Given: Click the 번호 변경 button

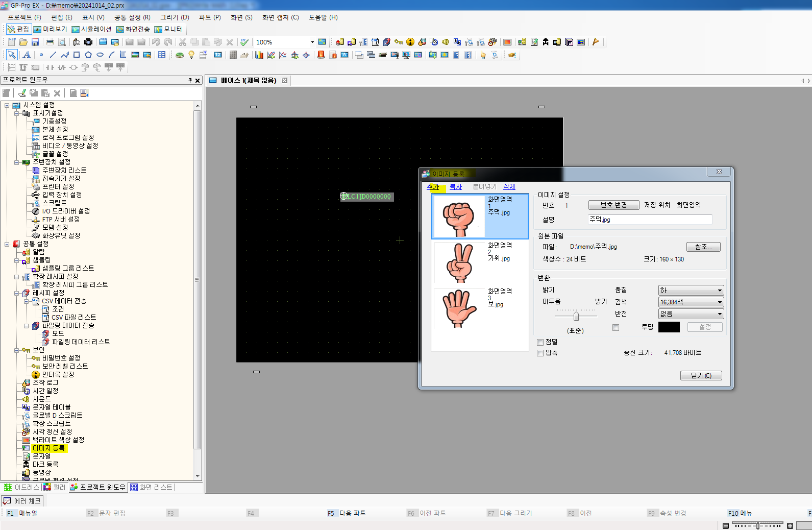Looking at the screenshot, I should click(613, 205).
